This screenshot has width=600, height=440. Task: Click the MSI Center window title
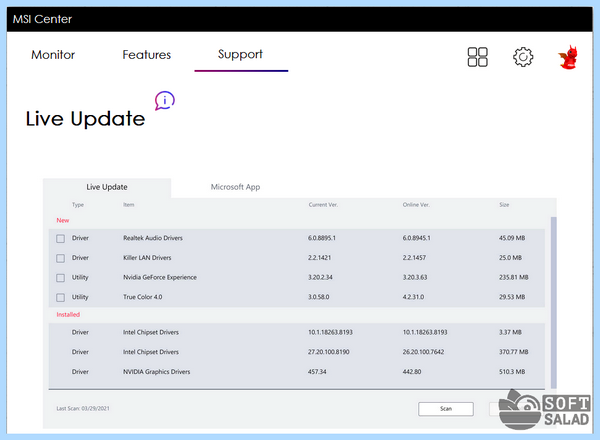(x=42, y=19)
